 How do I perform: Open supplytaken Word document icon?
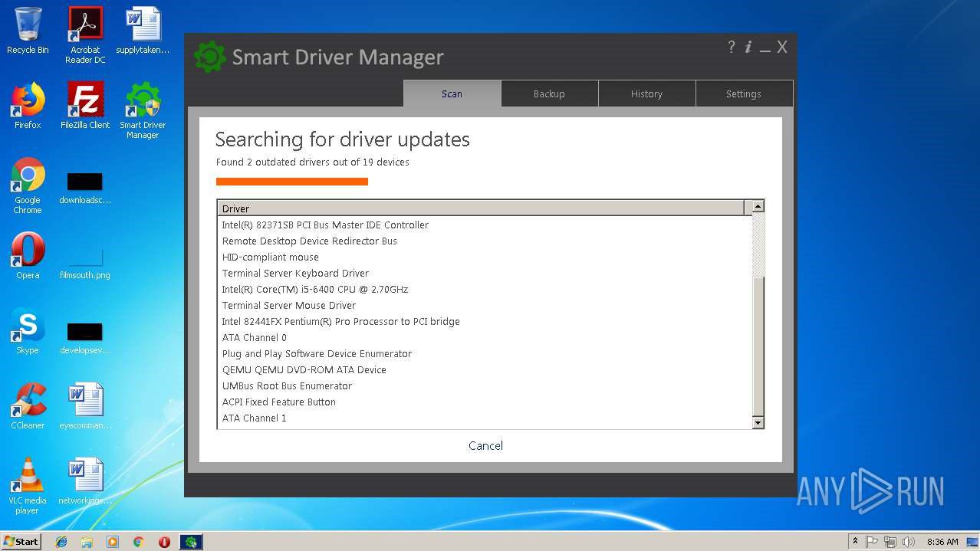pyautogui.click(x=143, y=31)
